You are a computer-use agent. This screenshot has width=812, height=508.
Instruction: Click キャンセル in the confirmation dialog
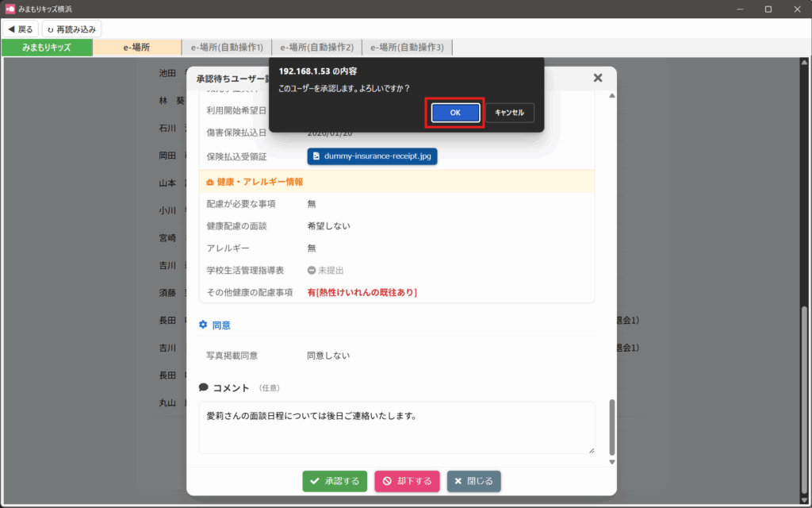(509, 113)
